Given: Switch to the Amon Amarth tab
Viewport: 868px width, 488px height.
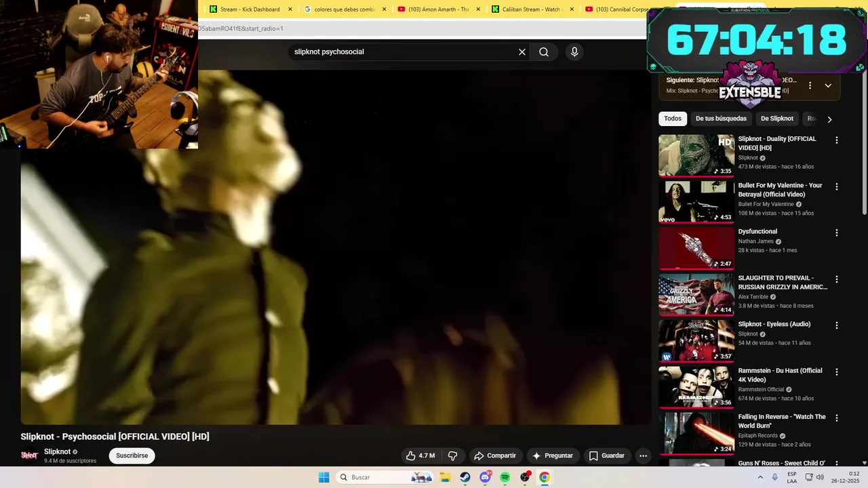Looking at the screenshot, I should tap(438, 9).
